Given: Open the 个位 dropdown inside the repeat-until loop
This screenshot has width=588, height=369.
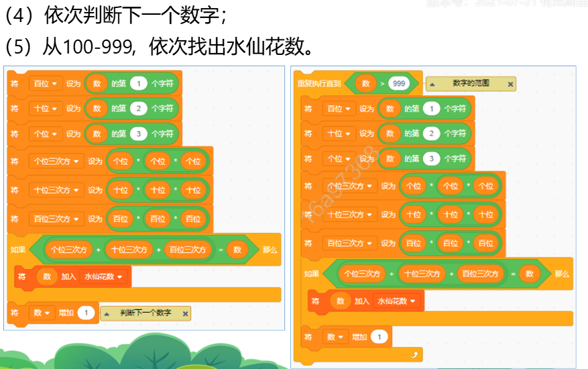Looking at the screenshot, I should coord(338,159).
